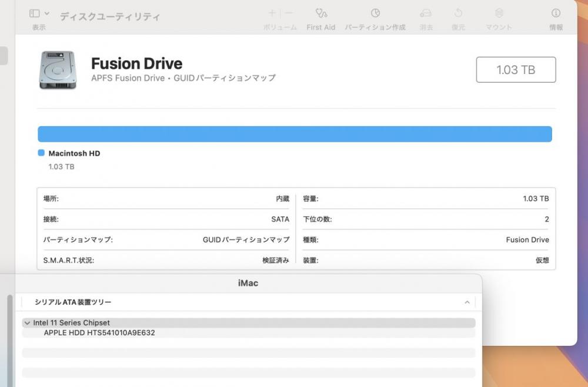The image size is (588, 387).
Task: Collapse the Serial ATA device tree section
Action: pos(467,302)
